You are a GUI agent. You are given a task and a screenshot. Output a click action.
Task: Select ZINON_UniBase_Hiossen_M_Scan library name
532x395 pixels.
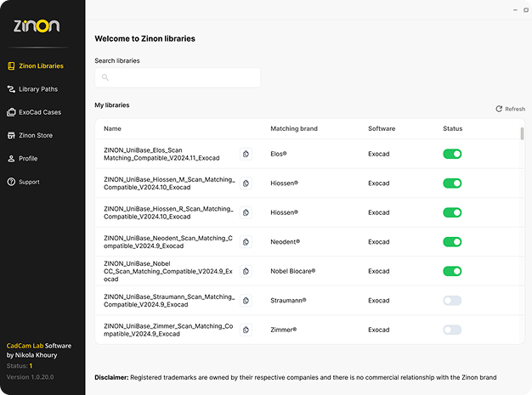point(169,183)
